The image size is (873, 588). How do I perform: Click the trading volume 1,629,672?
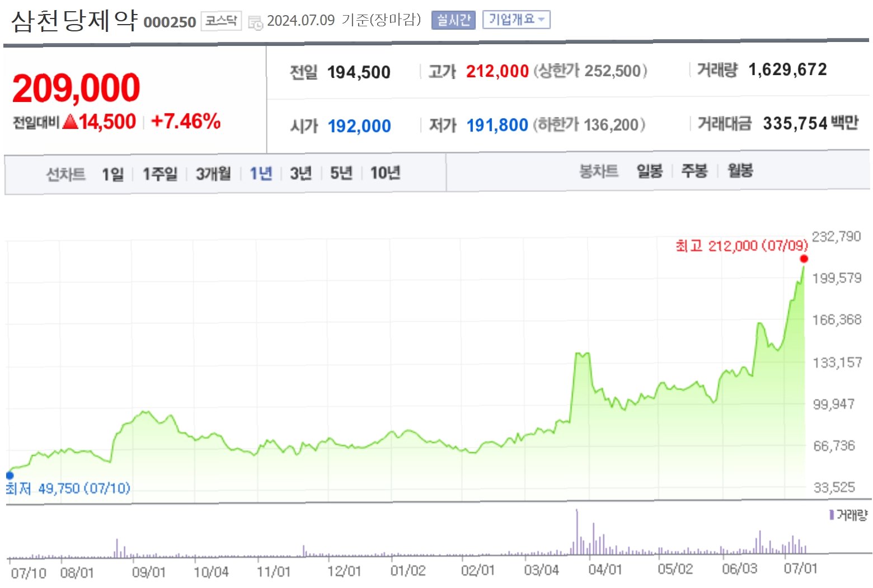coord(787,69)
